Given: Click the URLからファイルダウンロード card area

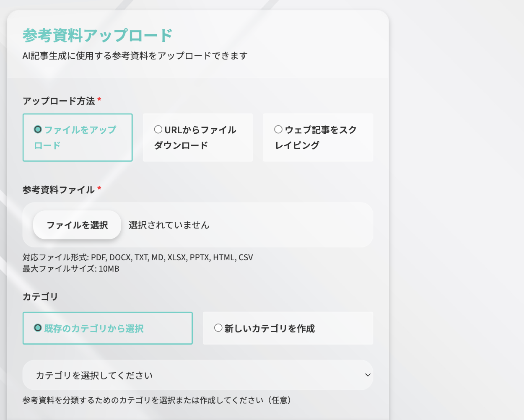Looking at the screenshot, I should pos(197,137).
